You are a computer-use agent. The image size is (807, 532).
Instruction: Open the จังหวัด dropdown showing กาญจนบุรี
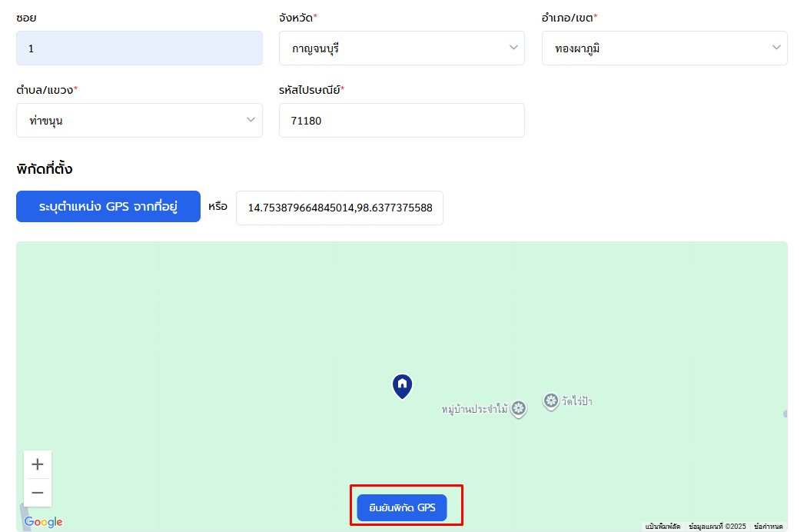point(401,48)
